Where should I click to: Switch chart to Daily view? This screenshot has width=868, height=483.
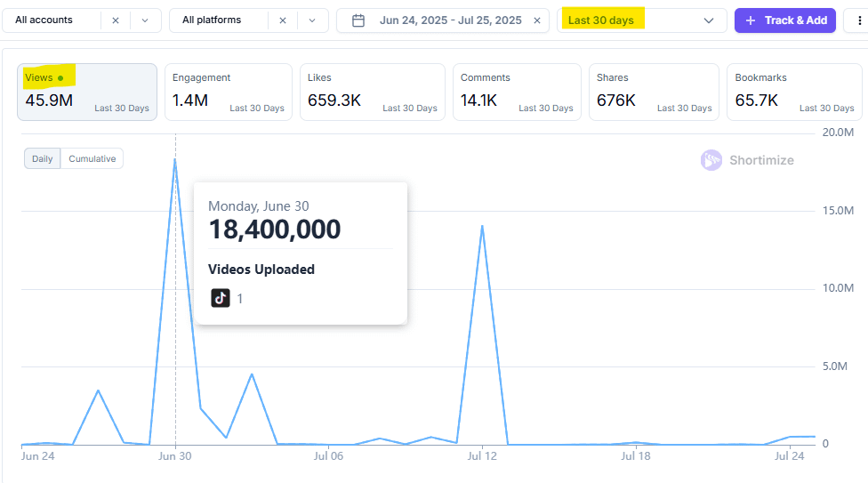42,159
